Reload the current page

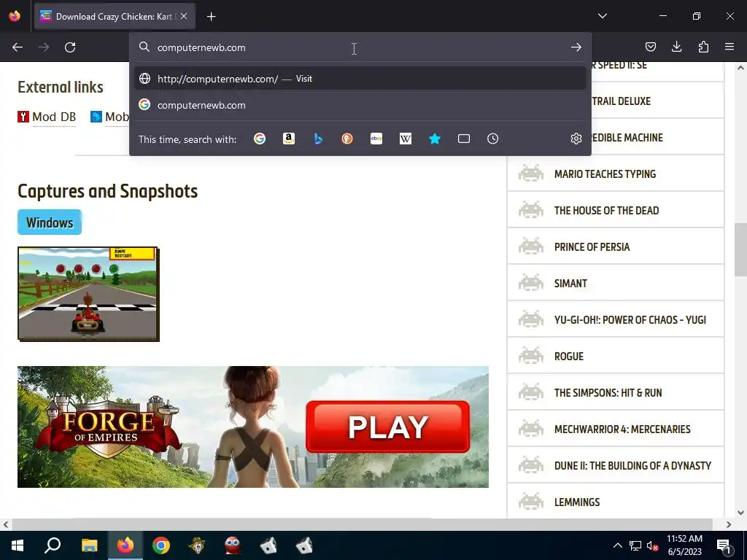(70, 47)
